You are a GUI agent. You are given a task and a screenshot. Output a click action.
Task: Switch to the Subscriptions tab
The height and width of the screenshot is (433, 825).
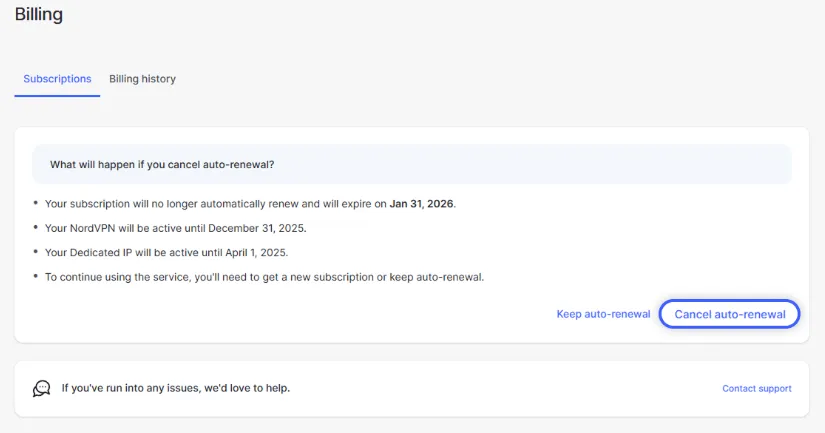click(57, 79)
